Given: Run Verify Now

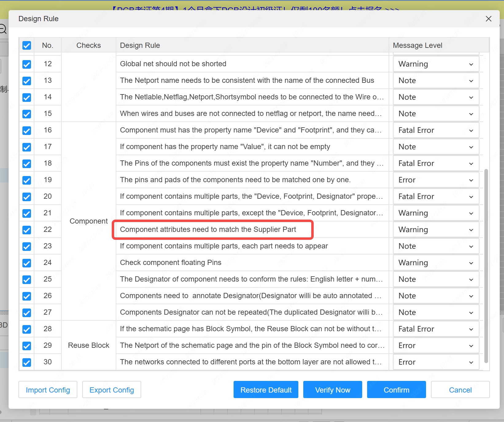Looking at the screenshot, I should pyautogui.click(x=332, y=390).
